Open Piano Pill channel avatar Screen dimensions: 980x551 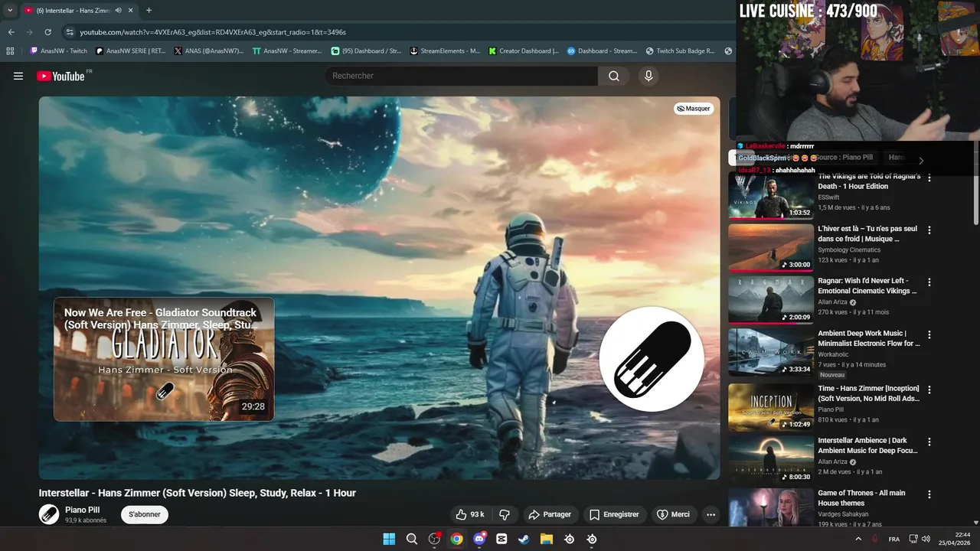(x=49, y=514)
